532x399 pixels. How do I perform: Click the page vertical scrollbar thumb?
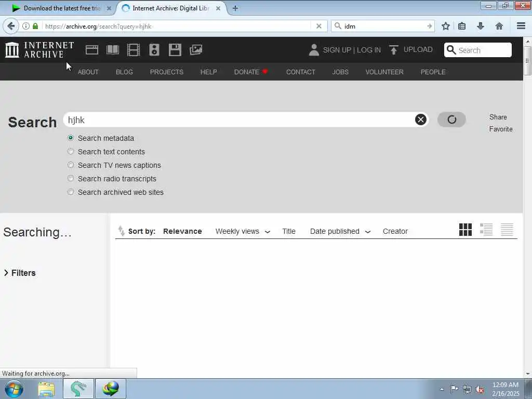click(527, 60)
